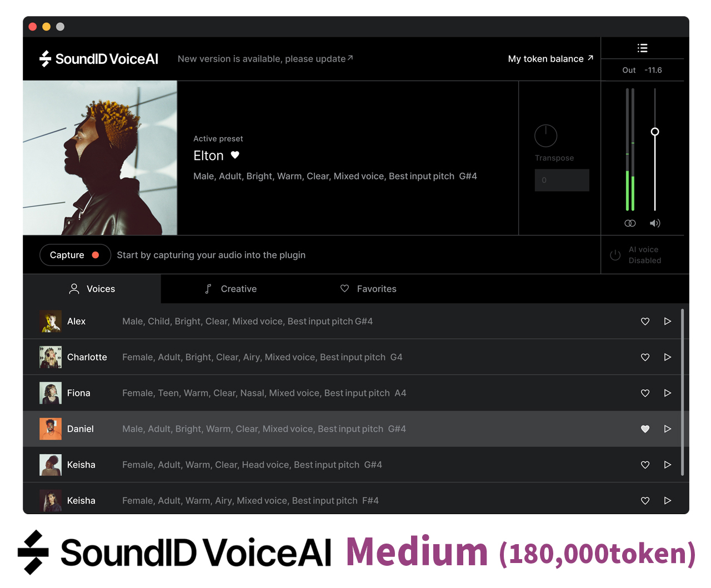
Task: Open the new version update link
Action: click(x=265, y=59)
